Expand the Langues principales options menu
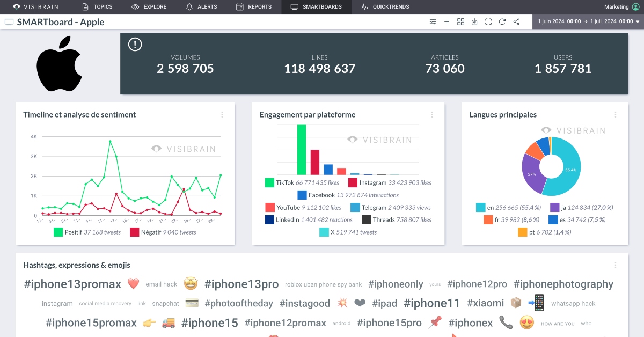The height and width of the screenshot is (337, 644). point(616,115)
